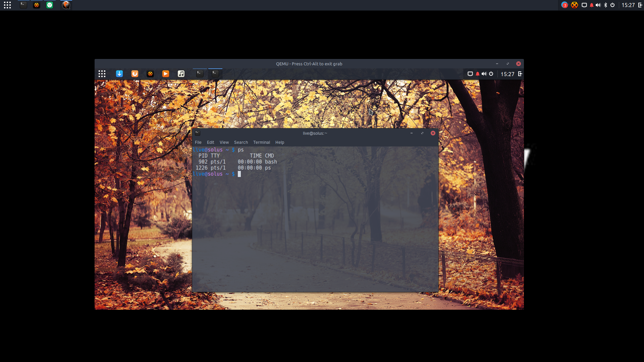Screen dimensions: 644x362
Task: Switch to first terminal task in guest panel
Action: (x=200, y=74)
